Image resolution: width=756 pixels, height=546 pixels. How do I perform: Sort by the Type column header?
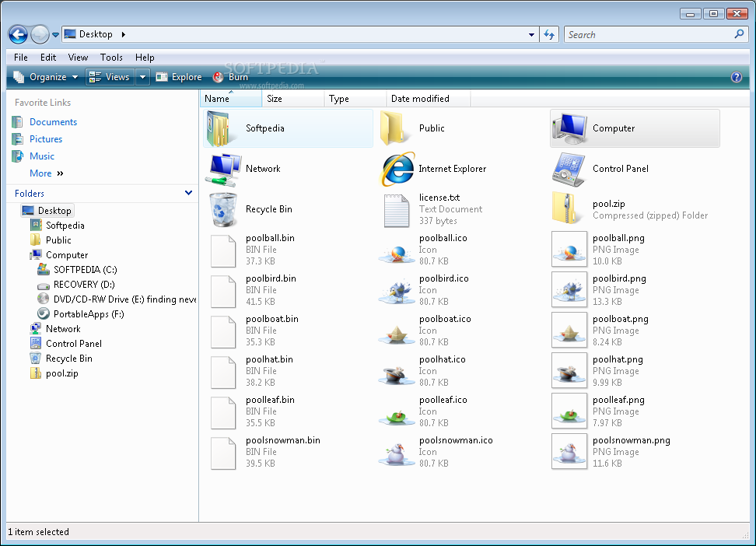(355, 99)
